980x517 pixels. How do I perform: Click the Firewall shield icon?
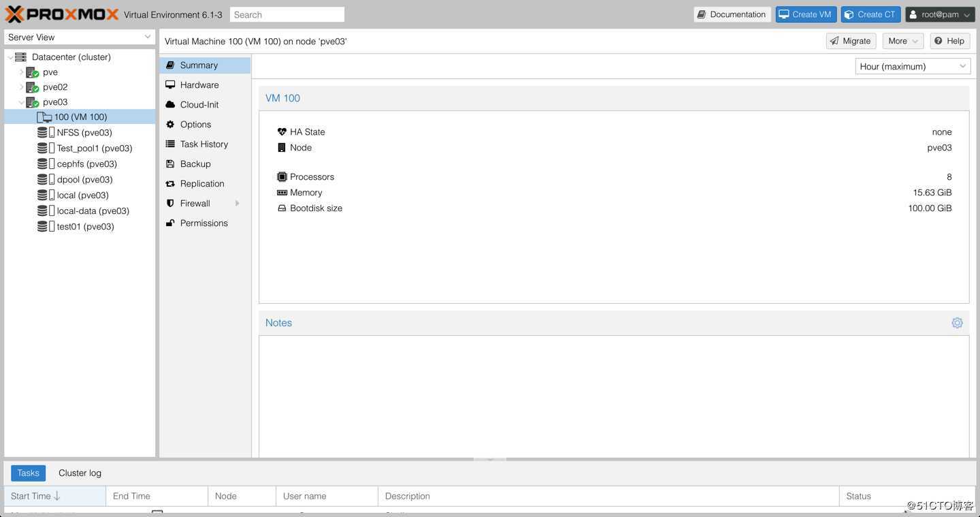tap(170, 204)
